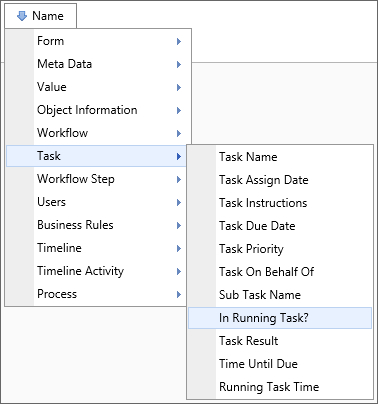Expand the Process submenu arrow
Screen dimensions: 378x404
tap(179, 294)
